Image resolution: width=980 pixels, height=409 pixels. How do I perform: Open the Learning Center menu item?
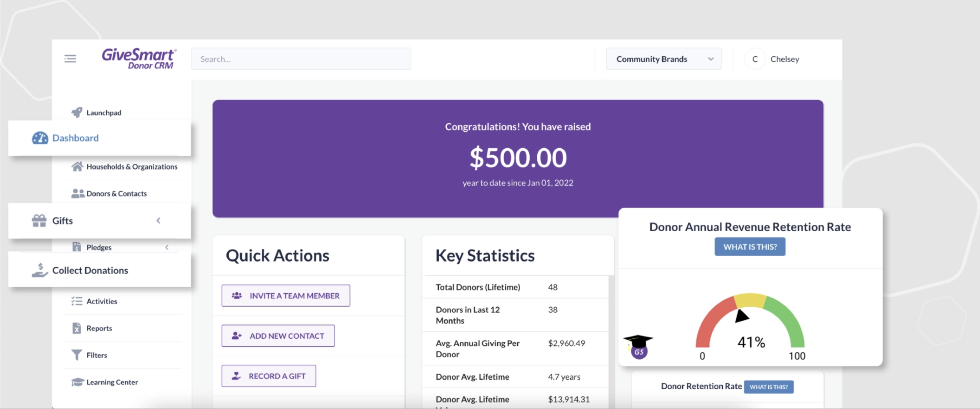(112, 382)
